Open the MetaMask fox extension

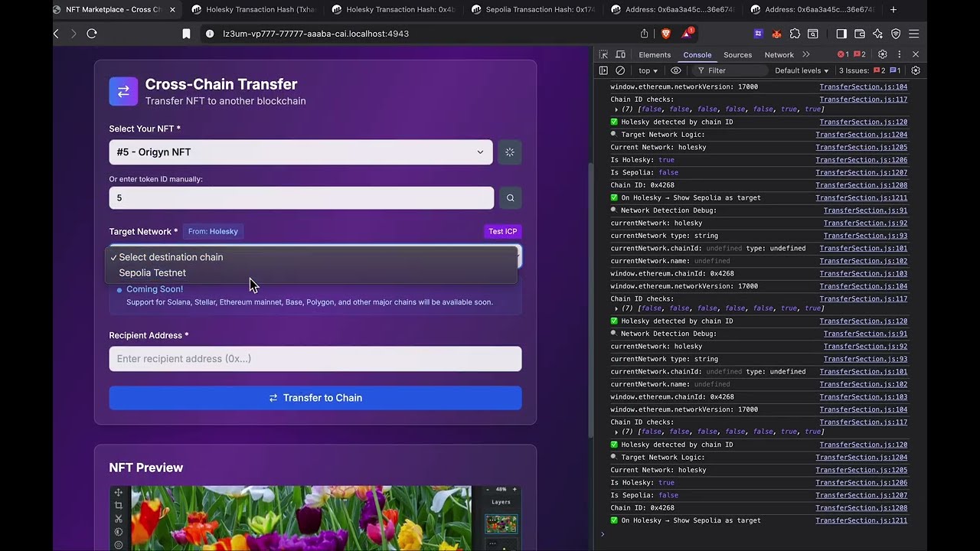click(776, 34)
